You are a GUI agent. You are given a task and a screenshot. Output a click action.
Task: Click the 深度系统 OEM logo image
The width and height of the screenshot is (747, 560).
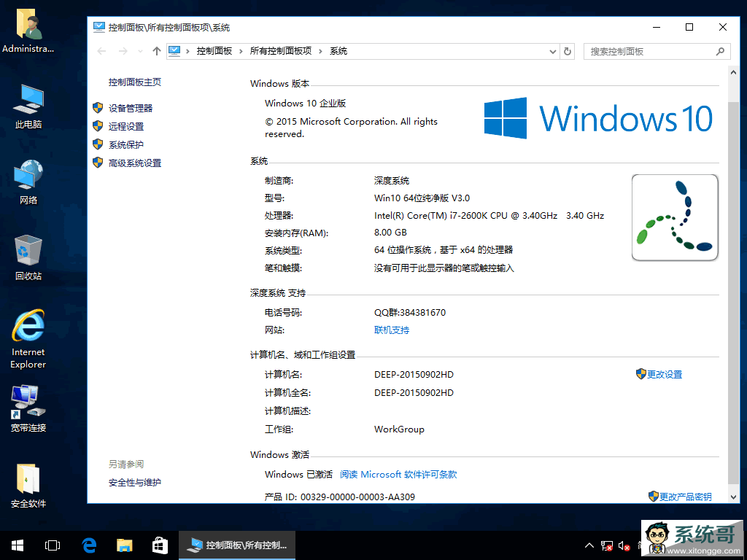point(675,217)
